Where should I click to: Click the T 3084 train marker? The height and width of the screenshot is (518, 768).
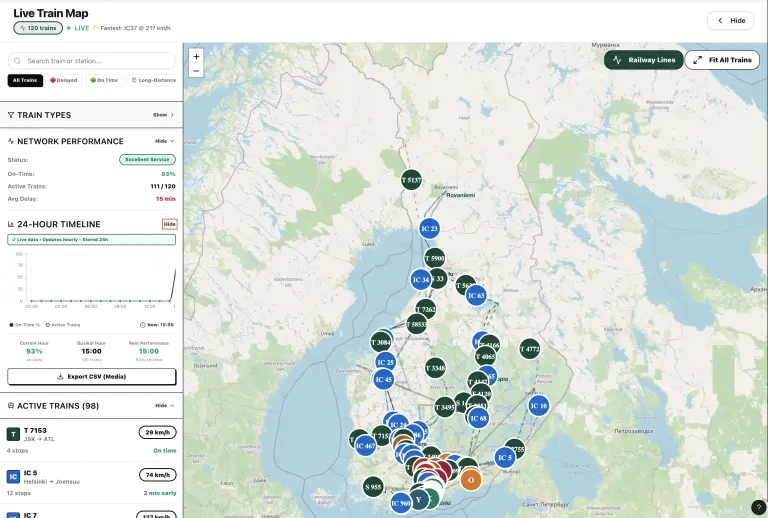pos(381,342)
